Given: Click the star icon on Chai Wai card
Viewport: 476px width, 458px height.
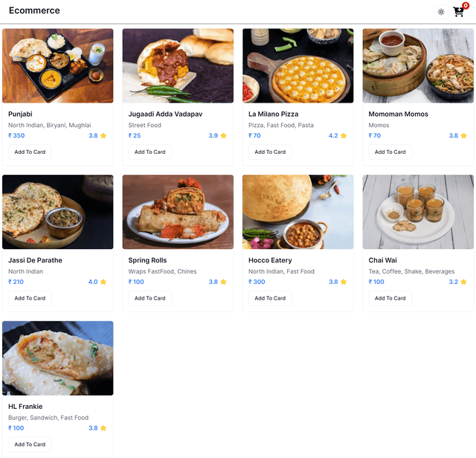Looking at the screenshot, I should point(463,282).
